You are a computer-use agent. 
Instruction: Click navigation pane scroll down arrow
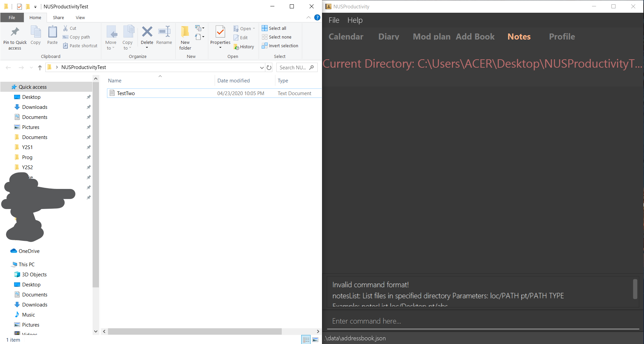tap(96, 331)
